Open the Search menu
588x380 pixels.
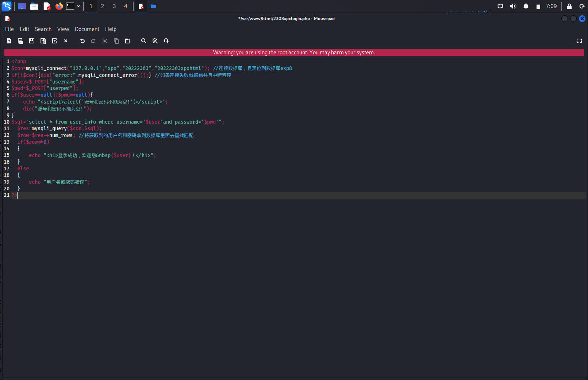click(x=43, y=29)
